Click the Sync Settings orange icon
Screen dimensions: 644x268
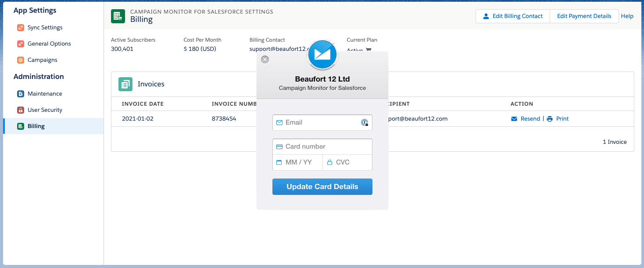tap(21, 28)
